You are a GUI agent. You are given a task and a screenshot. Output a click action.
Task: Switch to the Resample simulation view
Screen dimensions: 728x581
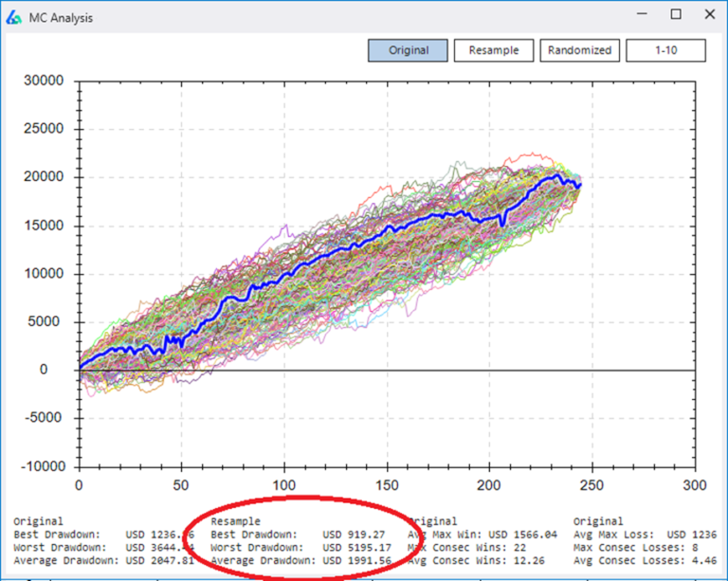pos(493,50)
